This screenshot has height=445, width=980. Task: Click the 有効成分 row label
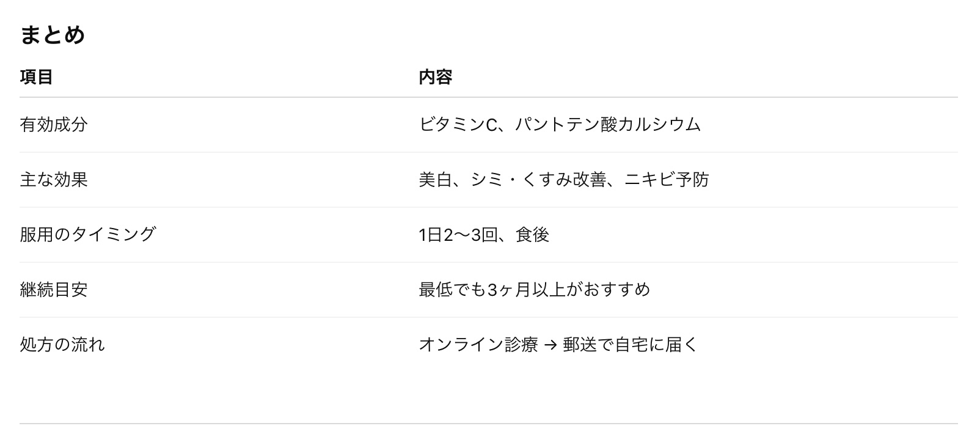[x=54, y=125]
